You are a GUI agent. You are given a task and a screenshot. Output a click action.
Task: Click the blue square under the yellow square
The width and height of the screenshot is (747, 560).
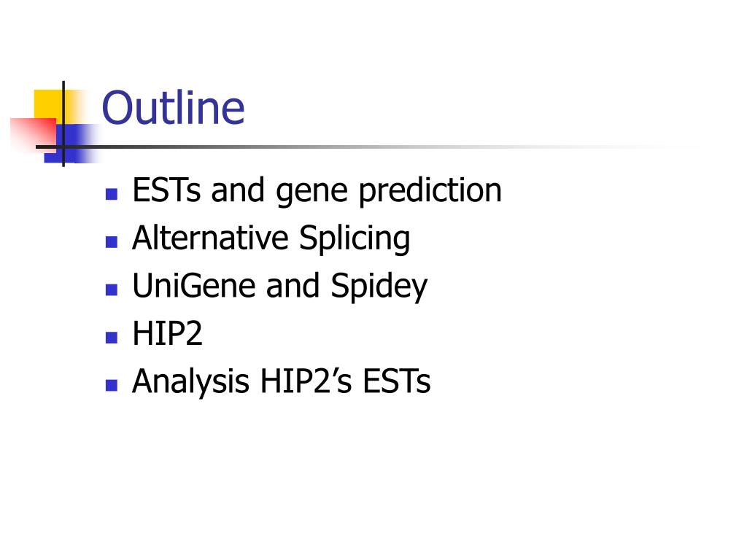pyautogui.click(x=71, y=143)
